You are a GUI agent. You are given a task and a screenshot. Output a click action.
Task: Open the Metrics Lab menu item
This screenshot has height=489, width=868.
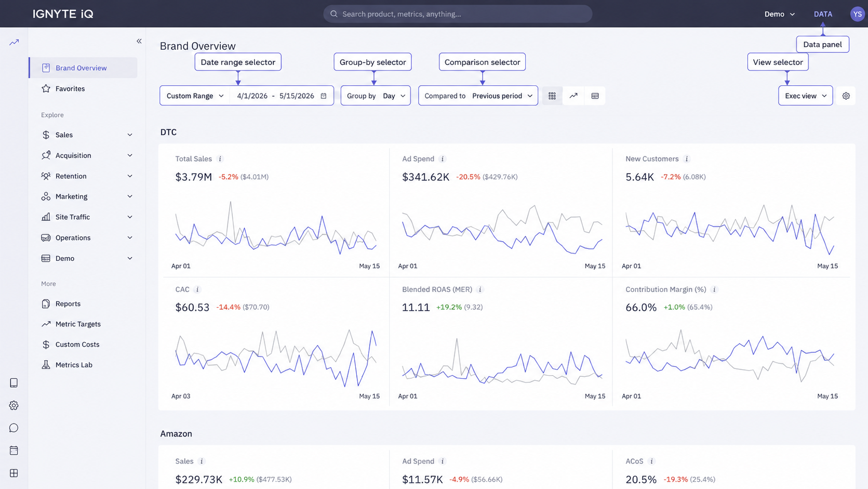point(83,365)
